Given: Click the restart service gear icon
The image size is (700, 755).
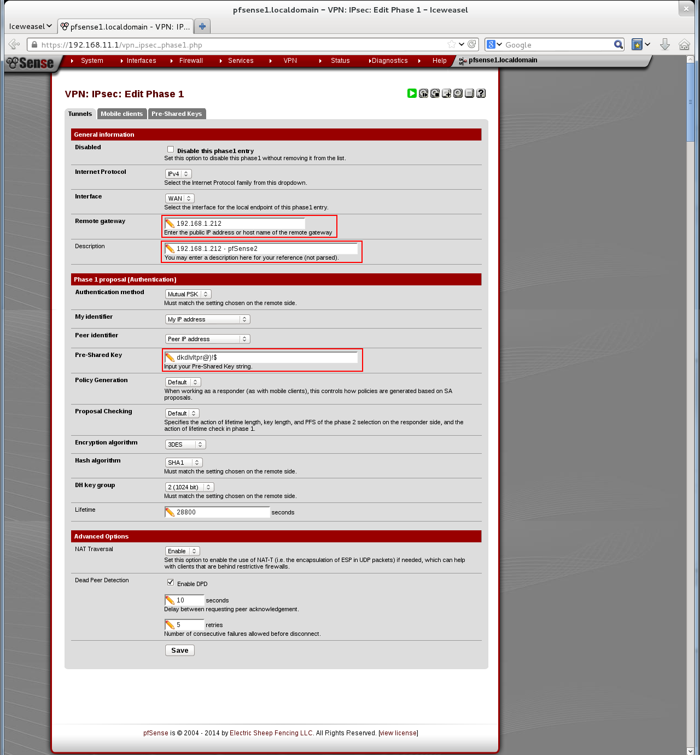Looking at the screenshot, I should pos(423,93).
